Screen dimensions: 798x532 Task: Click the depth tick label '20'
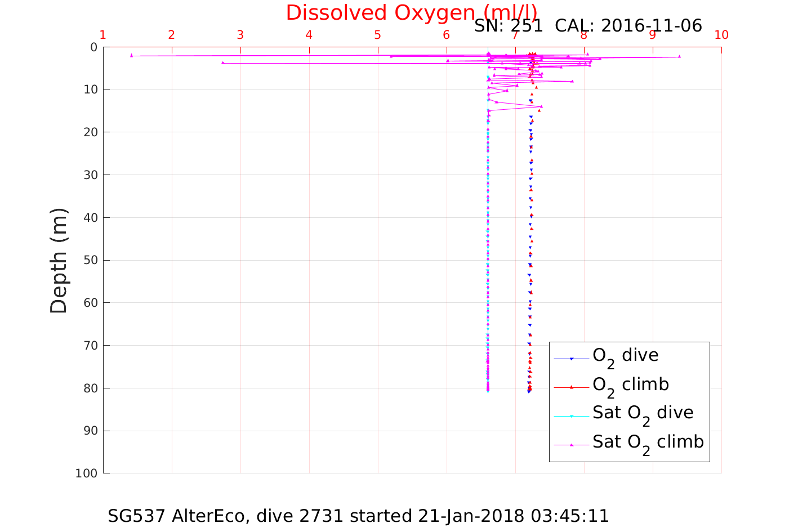(91, 132)
